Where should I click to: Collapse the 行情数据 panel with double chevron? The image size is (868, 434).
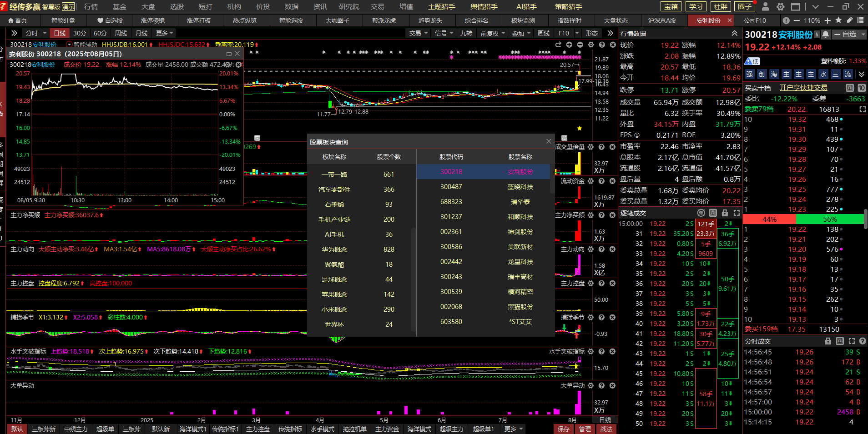(x=734, y=34)
